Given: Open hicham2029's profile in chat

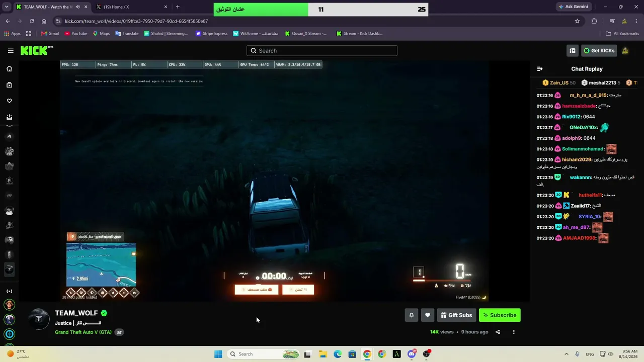Looking at the screenshot, I should (577, 159).
